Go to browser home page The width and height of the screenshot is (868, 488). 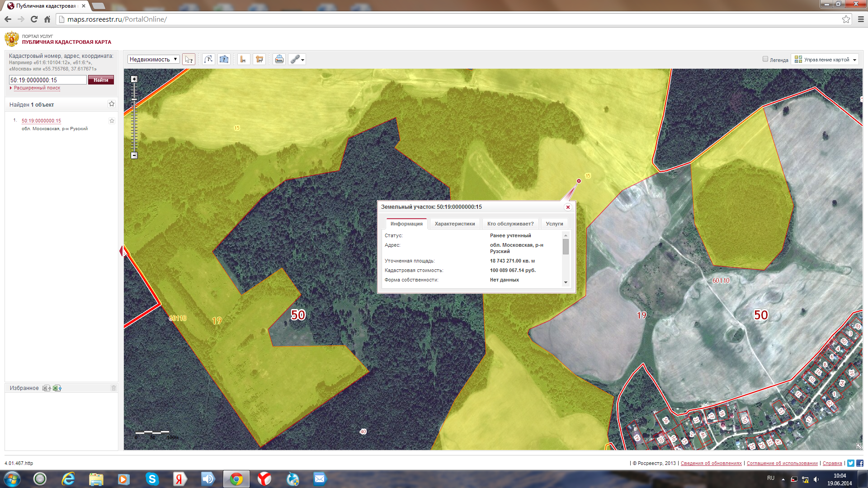click(47, 19)
